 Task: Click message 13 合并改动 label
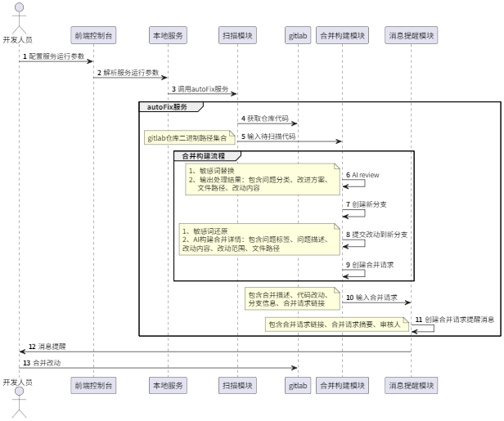pos(46,362)
